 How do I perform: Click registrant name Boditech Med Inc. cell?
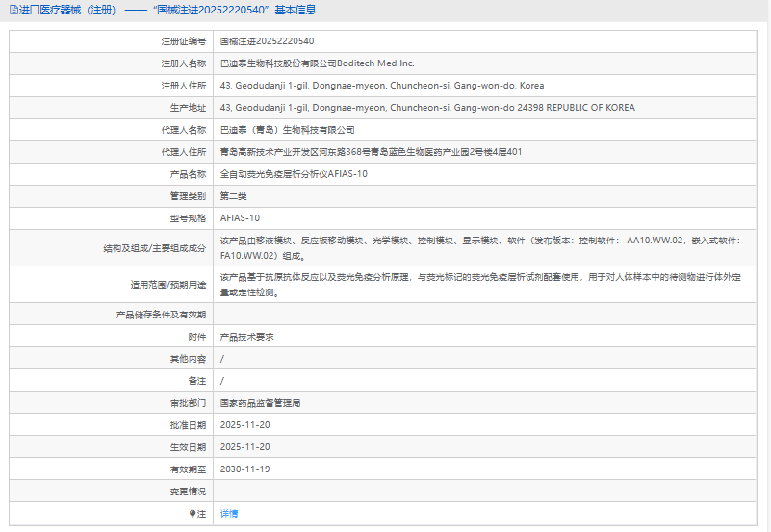tap(317, 63)
